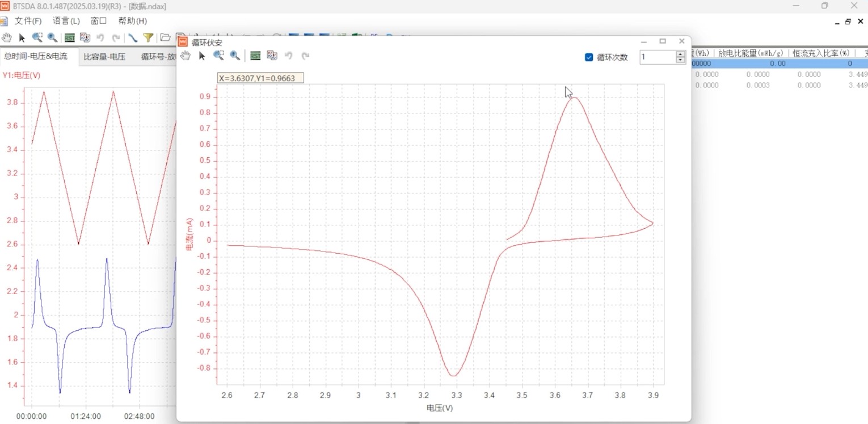Open curve settings icon in the 循环伏安 window
This screenshot has width=868, height=424.
tap(272, 56)
